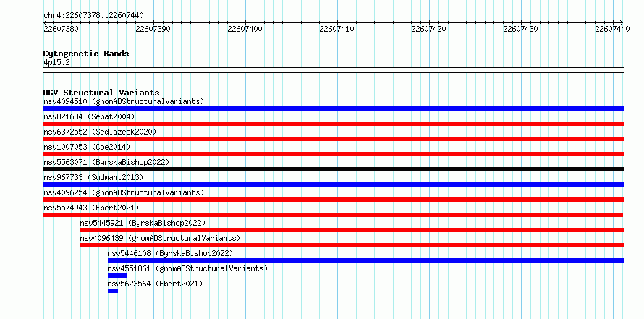Open the nsv5446108 (ByrskaBishop2022) variant
The width and height of the screenshot is (644, 319).
(171, 253)
